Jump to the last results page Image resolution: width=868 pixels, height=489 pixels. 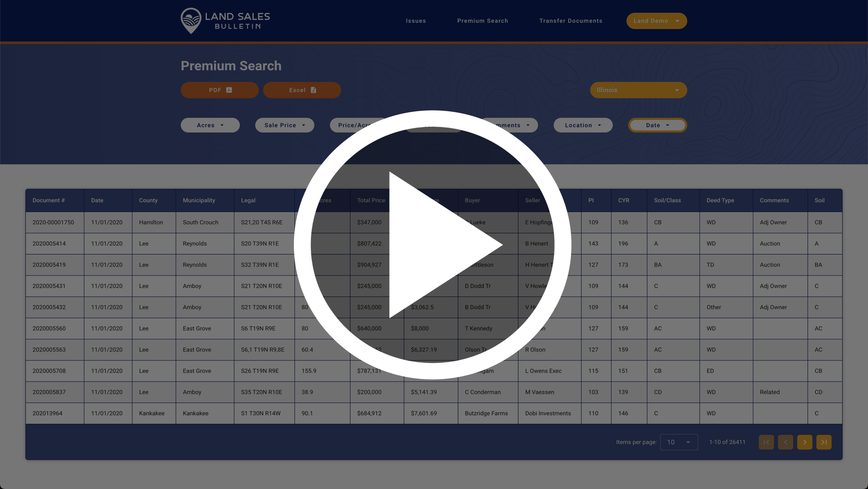824,442
